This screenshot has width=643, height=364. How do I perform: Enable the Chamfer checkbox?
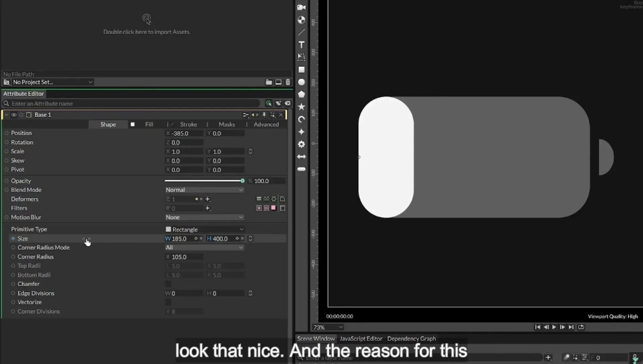[168, 284]
